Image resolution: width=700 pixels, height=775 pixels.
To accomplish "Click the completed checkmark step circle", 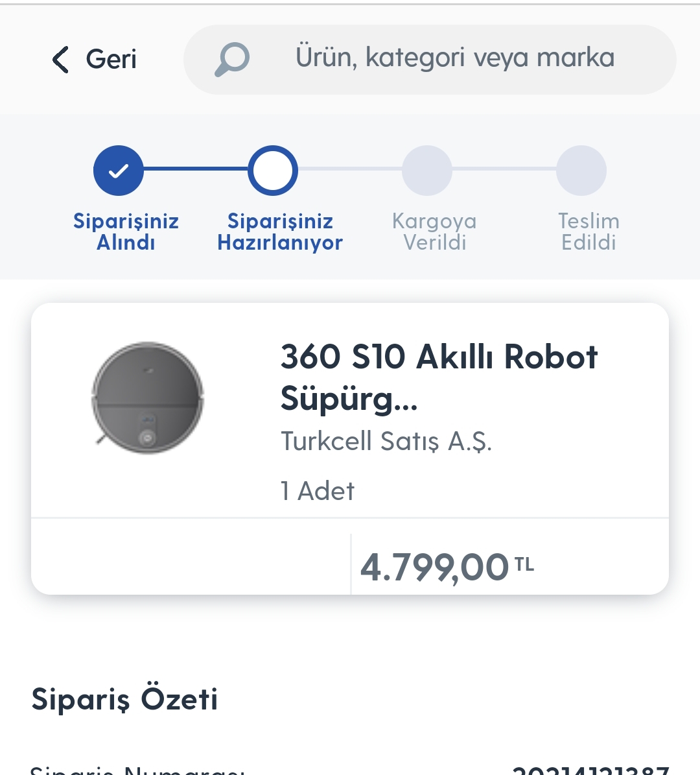I will 119,171.
